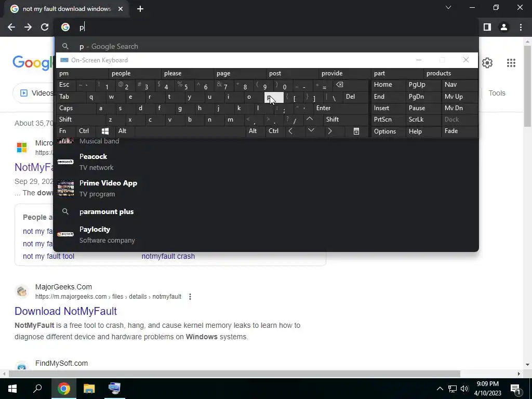Choose the Peacock TV network suggestion

pyautogui.click(x=266, y=162)
